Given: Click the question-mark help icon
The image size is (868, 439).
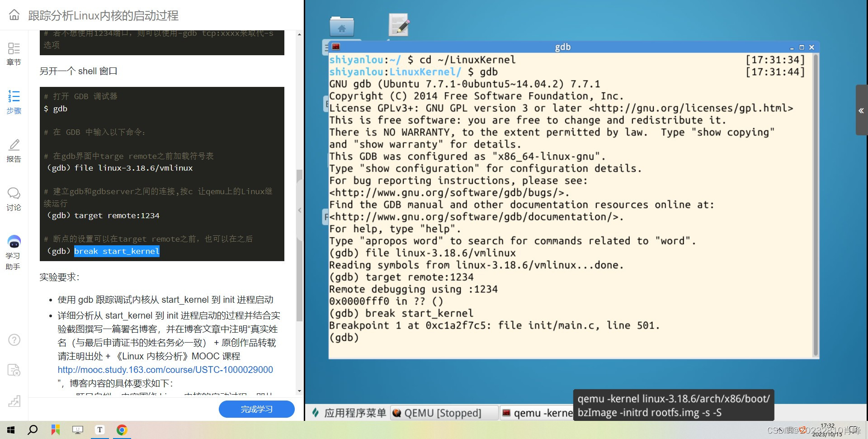Looking at the screenshot, I should (14, 340).
